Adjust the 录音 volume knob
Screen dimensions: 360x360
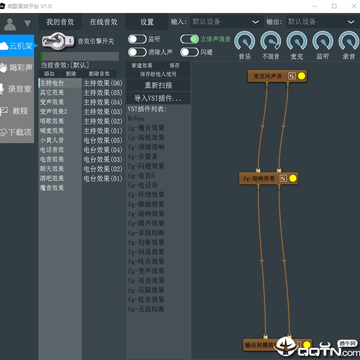pos(349,42)
